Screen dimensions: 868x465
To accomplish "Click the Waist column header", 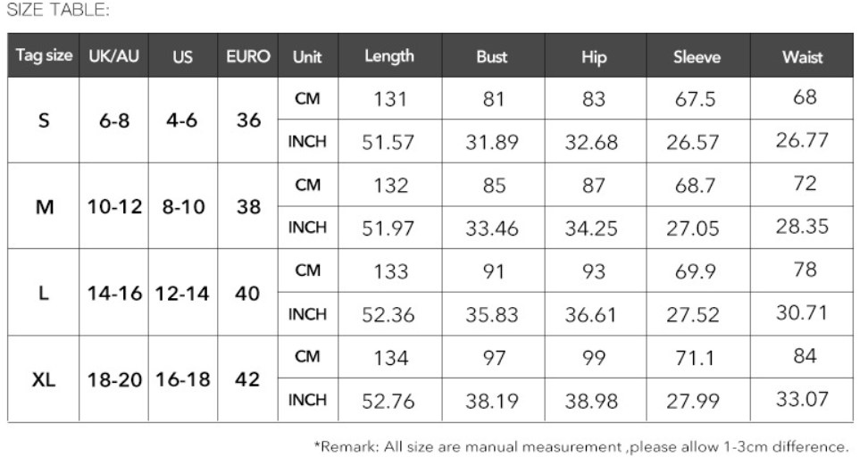I will click(802, 55).
